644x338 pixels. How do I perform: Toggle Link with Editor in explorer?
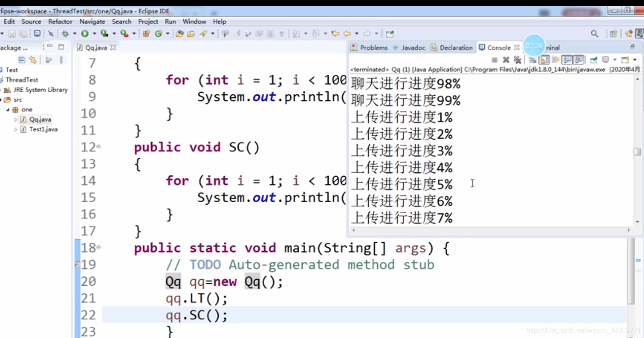pyautogui.click(x=33, y=60)
